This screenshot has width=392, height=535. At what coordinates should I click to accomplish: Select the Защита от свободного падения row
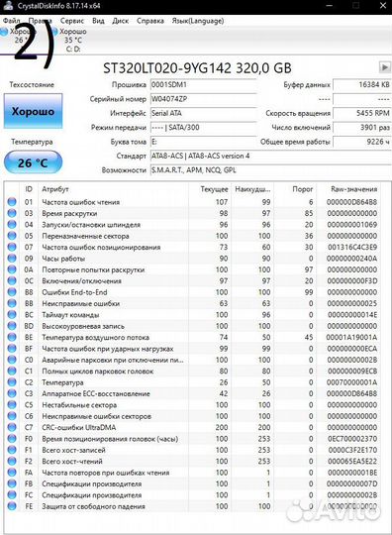[x=193, y=505]
